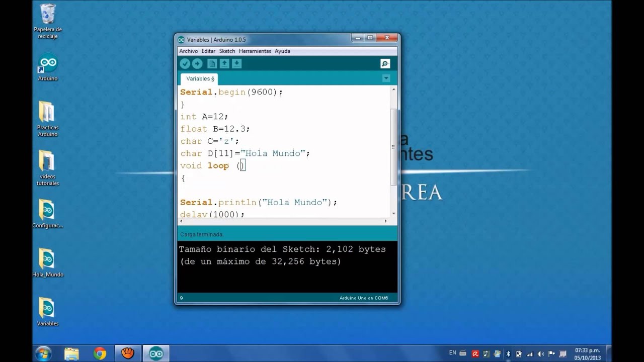Open a sketch with the up-arrow icon
The height and width of the screenshot is (362, 644).
click(x=224, y=63)
